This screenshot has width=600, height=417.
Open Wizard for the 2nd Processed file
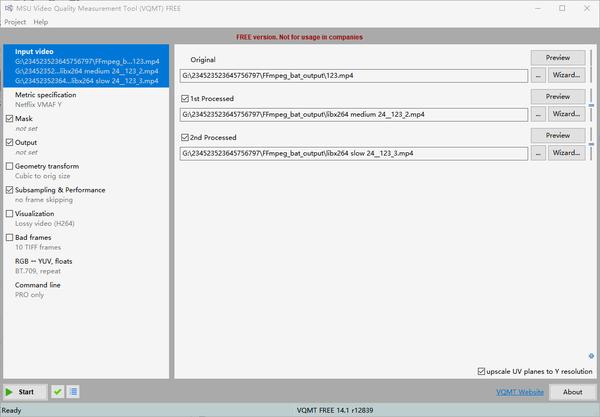566,153
